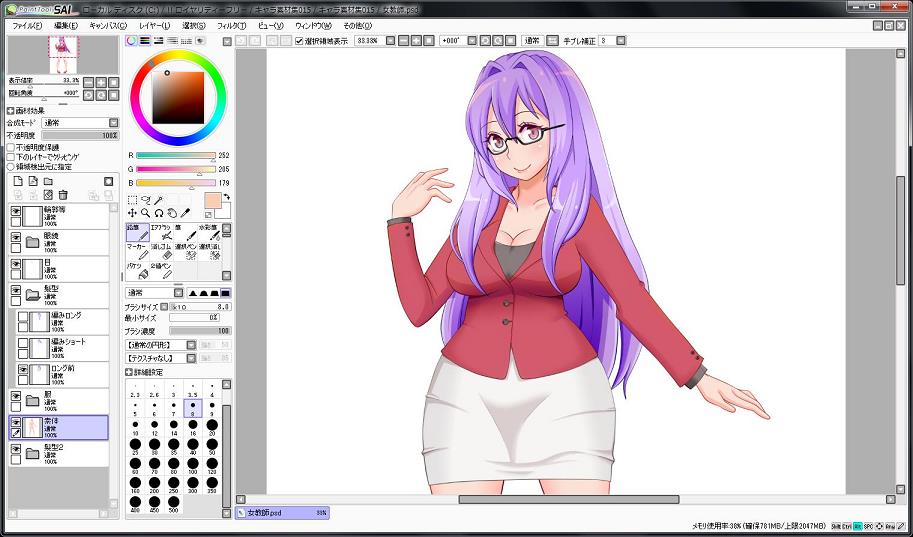The image size is (913, 537).
Task: Open the テクスチャなし brush texture dropdown
Action: coord(160,357)
